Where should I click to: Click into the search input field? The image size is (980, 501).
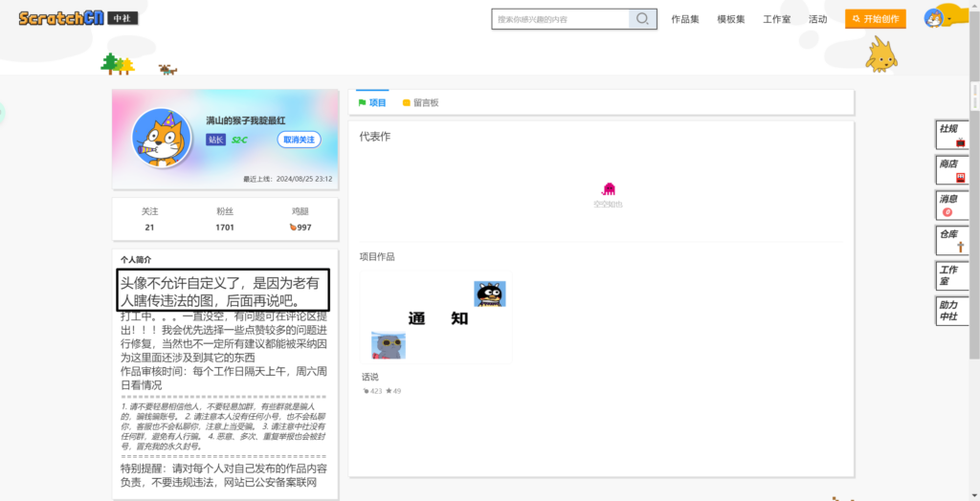click(560, 19)
